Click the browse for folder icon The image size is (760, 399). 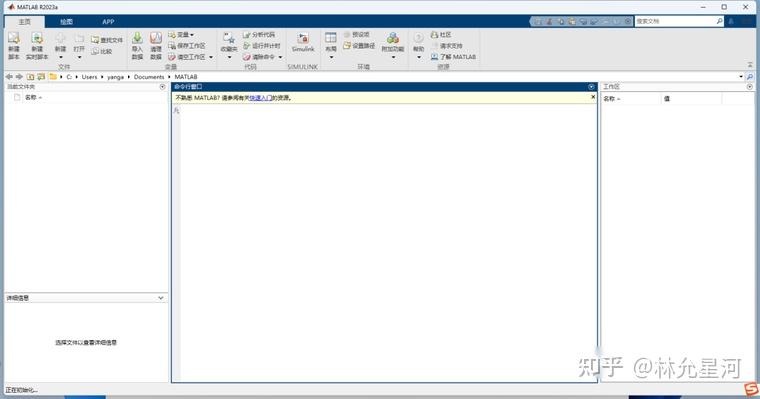[41, 77]
